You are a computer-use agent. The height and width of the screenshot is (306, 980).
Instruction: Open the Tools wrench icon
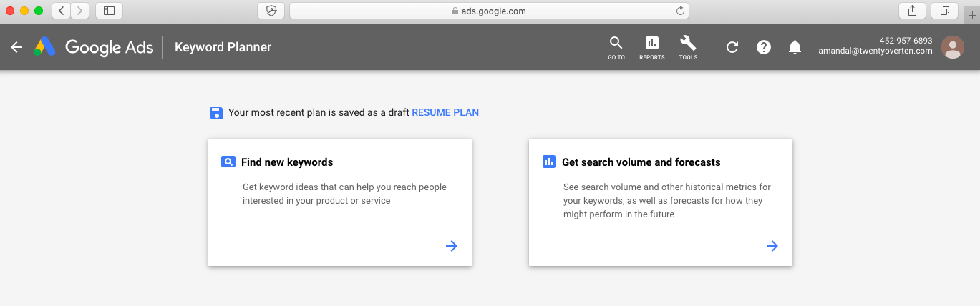pos(688,48)
